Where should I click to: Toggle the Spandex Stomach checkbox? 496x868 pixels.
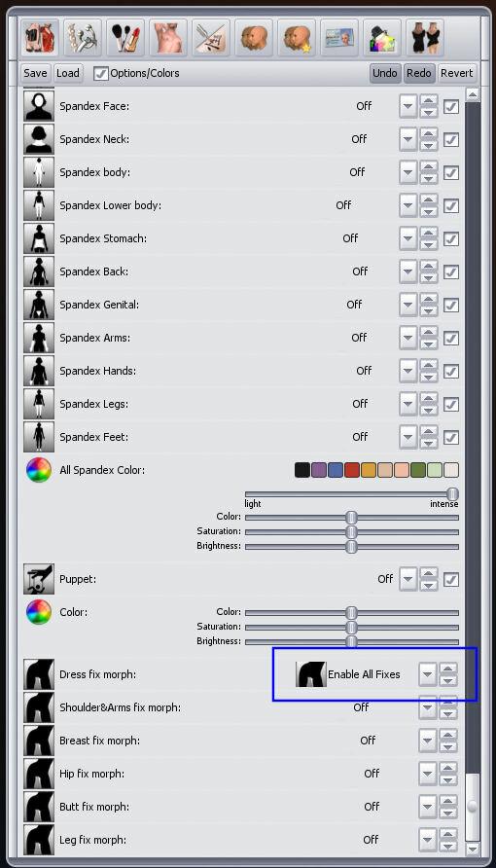[451, 239]
